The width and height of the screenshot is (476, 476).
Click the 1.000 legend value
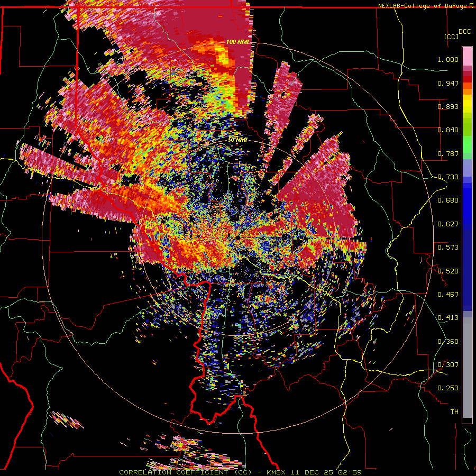click(x=448, y=59)
